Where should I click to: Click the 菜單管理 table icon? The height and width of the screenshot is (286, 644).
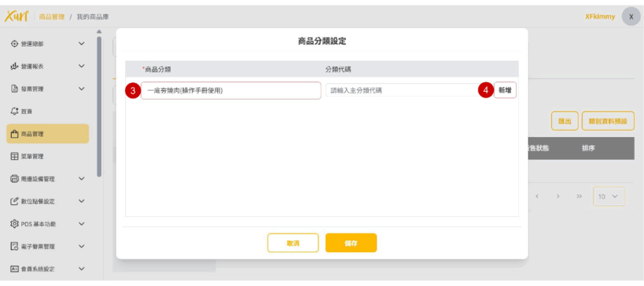click(x=14, y=157)
